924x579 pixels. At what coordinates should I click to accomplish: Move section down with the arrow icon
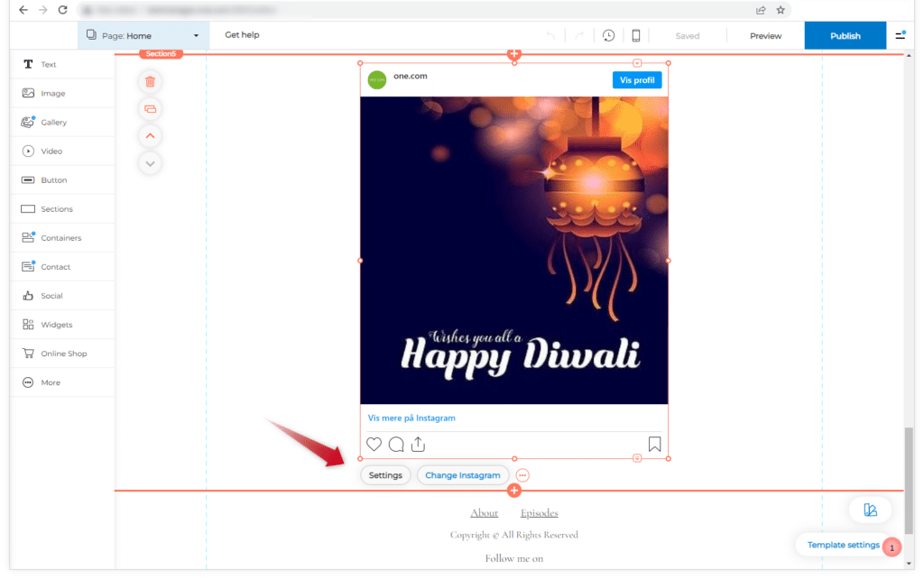point(150,163)
